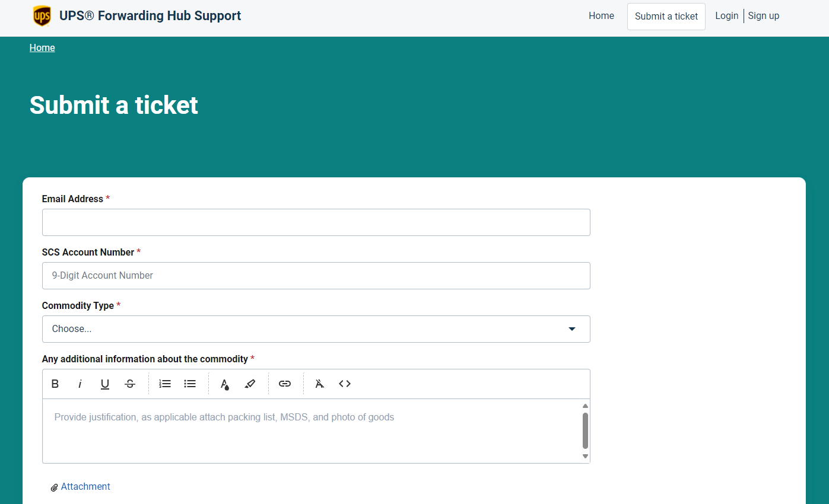This screenshot has height=504, width=829.
Task: Insert a hyperlink in editor
Action: coord(285,384)
